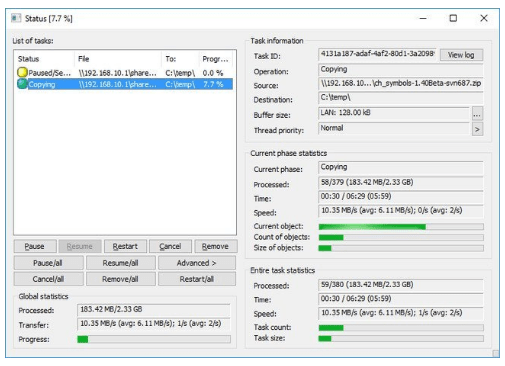Image resolution: width=505 pixels, height=366 pixels.
Task: Select the To: column header
Action: click(x=180, y=59)
